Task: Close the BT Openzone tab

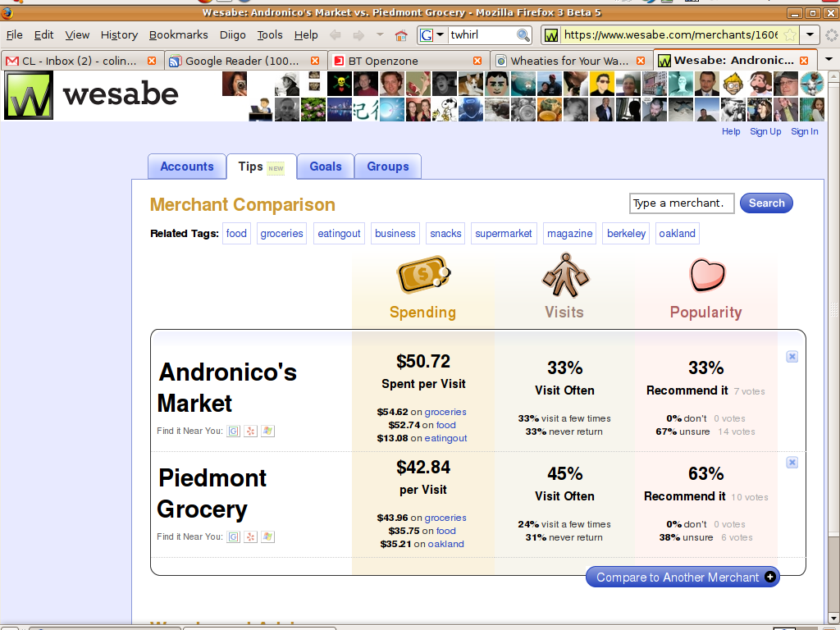Action: 478,61
